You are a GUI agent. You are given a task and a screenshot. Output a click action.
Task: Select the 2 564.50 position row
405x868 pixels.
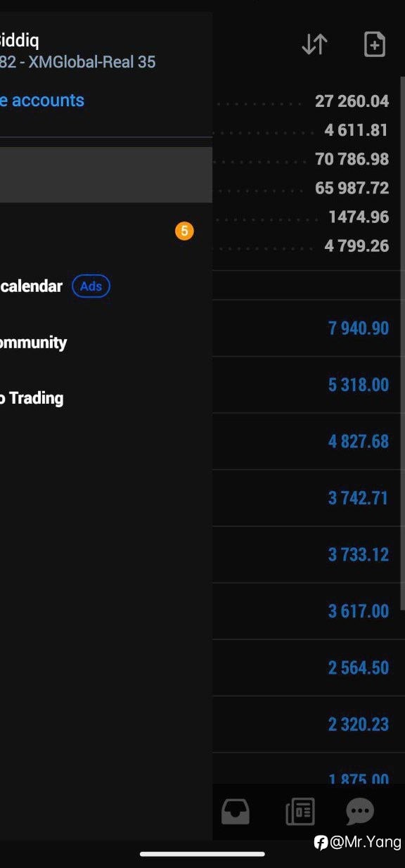[x=309, y=668]
